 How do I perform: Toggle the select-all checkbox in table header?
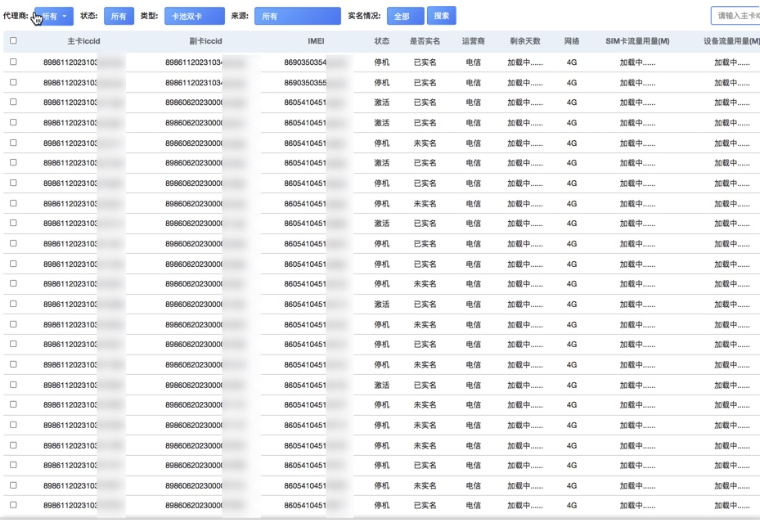pos(13,41)
